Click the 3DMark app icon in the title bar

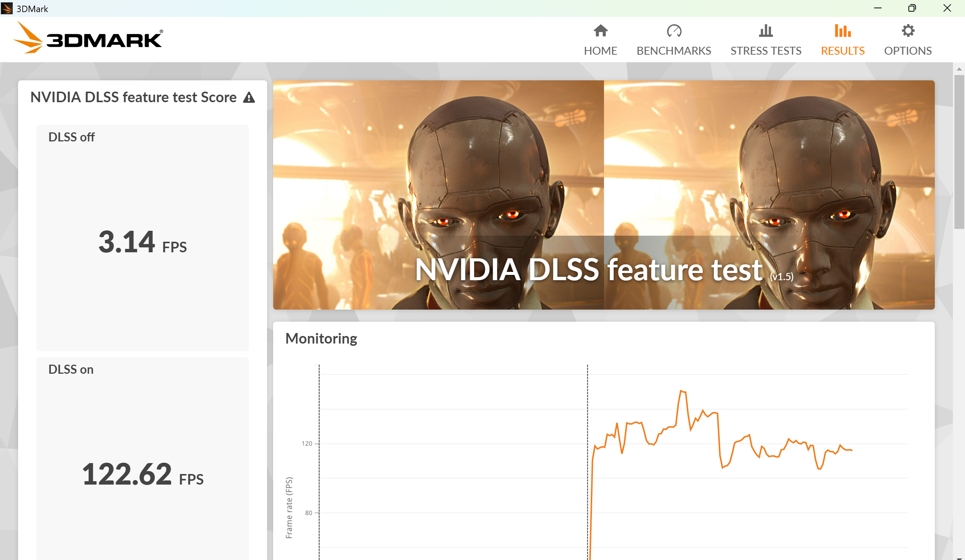(6, 8)
